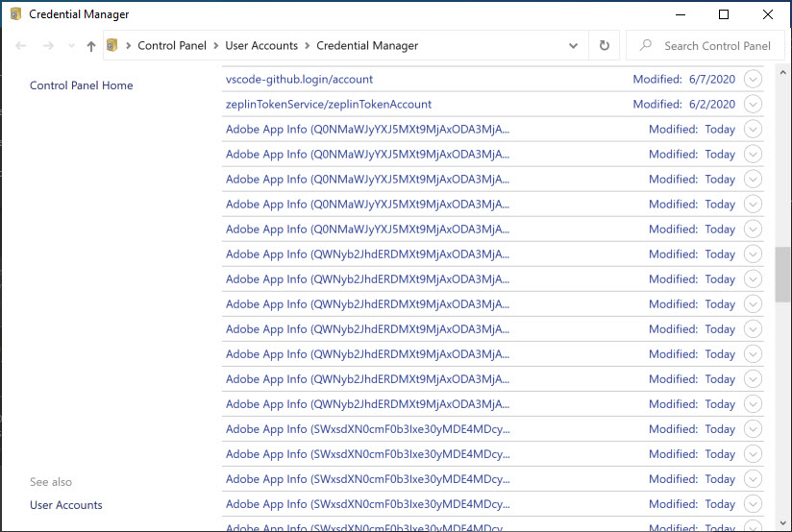Expand the chevron after User Accounts breadcrumb
792x532 pixels.
(308, 46)
